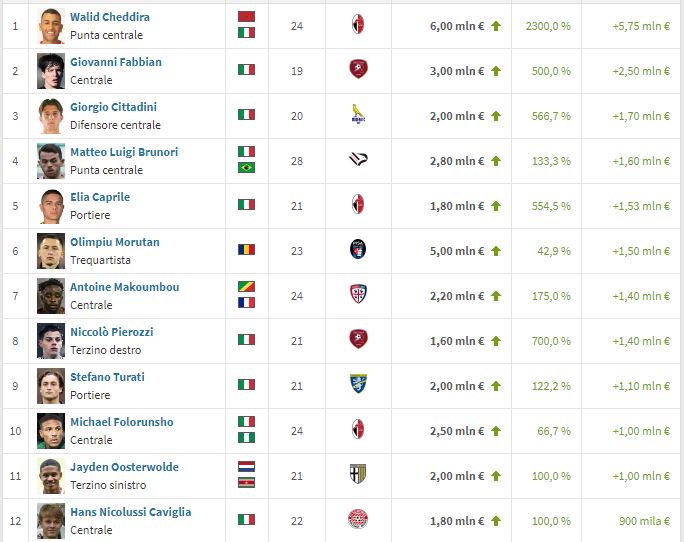Open Giovanni Fabbian's player profile link

115,62
